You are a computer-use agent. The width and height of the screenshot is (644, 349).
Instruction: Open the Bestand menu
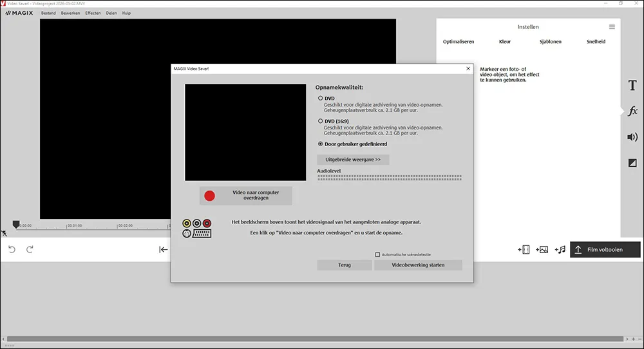[x=48, y=13]
